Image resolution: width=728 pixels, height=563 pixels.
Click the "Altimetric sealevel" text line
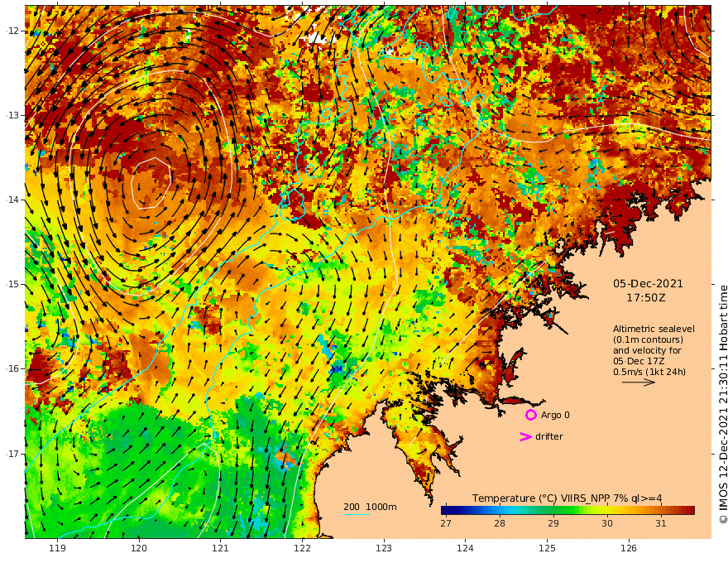coord(654,329)
